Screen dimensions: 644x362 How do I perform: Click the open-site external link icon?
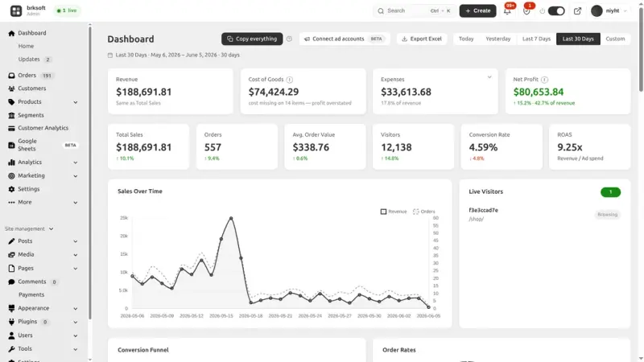(577, 11)
